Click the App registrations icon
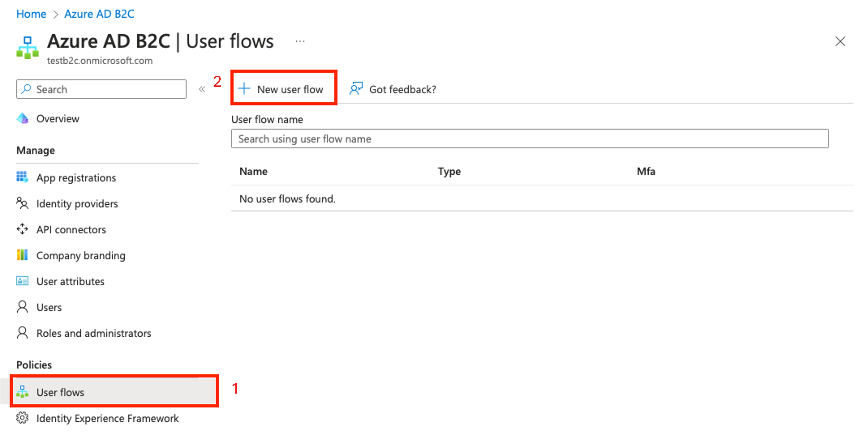This screenshot has width=868, height=433. pos(22,178)
